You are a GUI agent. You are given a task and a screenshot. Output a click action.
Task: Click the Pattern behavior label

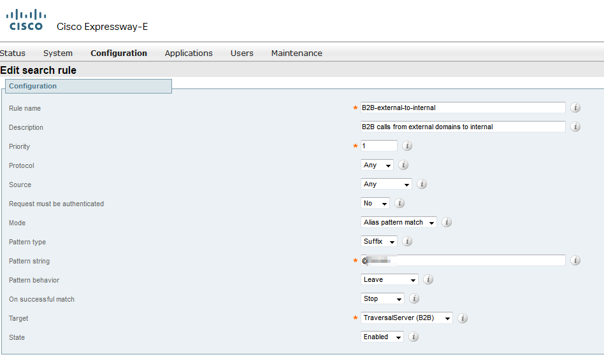(34, 280)
